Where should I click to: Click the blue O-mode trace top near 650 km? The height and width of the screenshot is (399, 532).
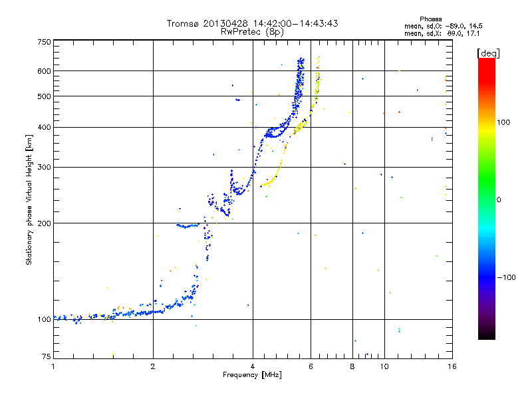point(301,63)
